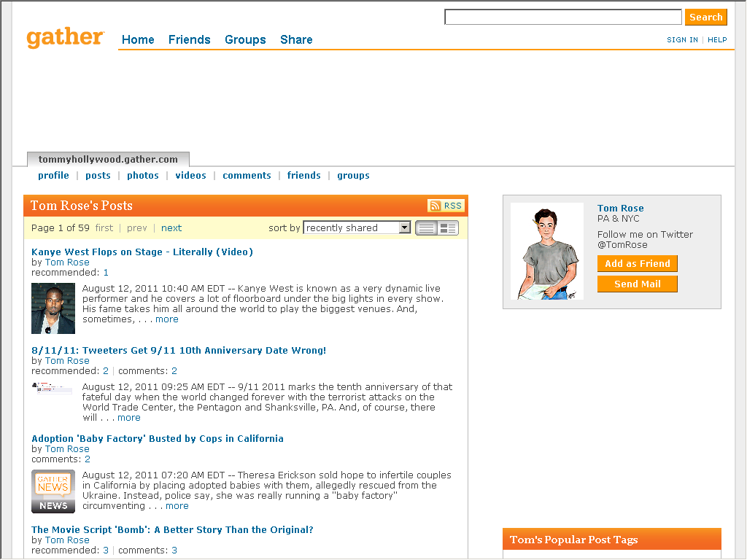Image resolution: width=747 pixels, height=560 pixels.
Task: Open the Share menu
Action: (296, 39)
